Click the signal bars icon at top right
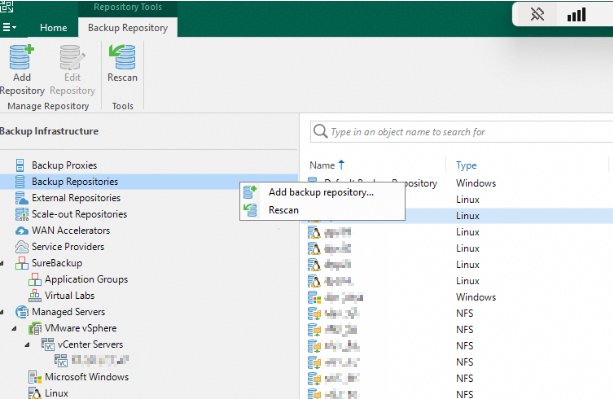613x399 pixels. coord(576,15)
